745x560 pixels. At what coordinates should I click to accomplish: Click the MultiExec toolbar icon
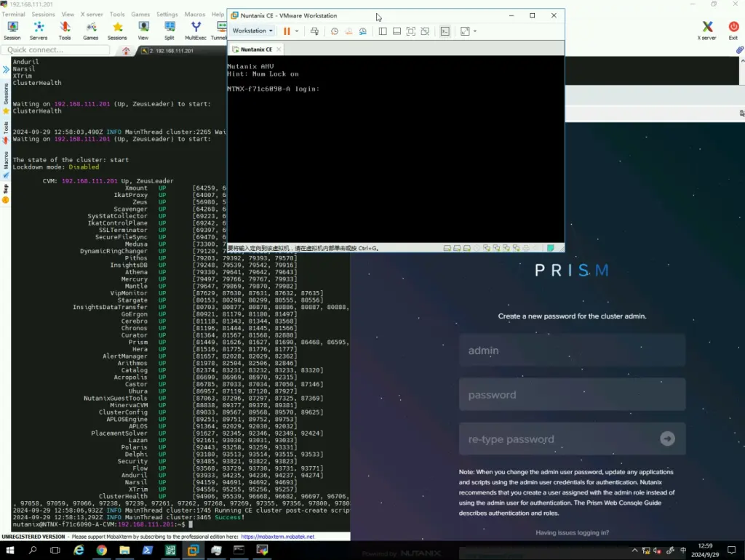click(x=195, y=31)
